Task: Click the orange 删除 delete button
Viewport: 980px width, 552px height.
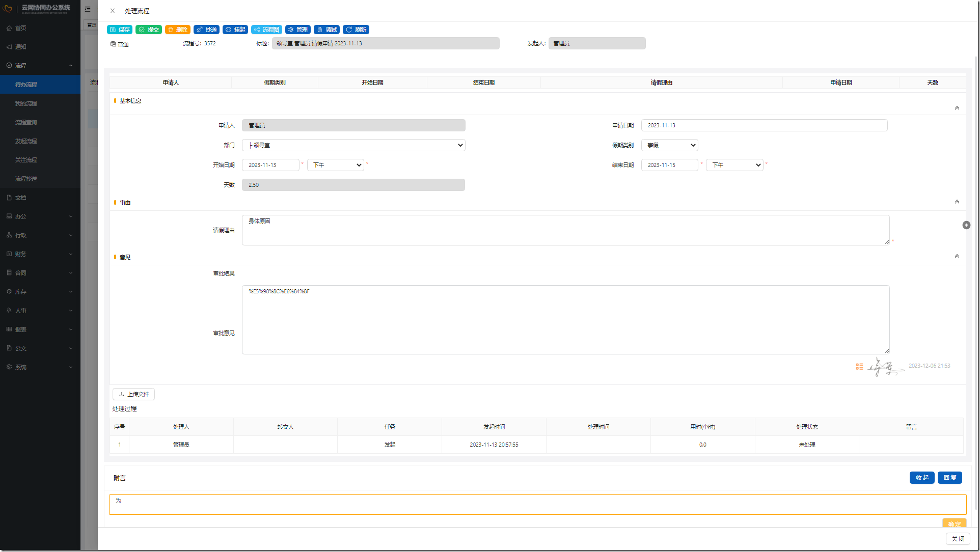Action: (178, 30)
